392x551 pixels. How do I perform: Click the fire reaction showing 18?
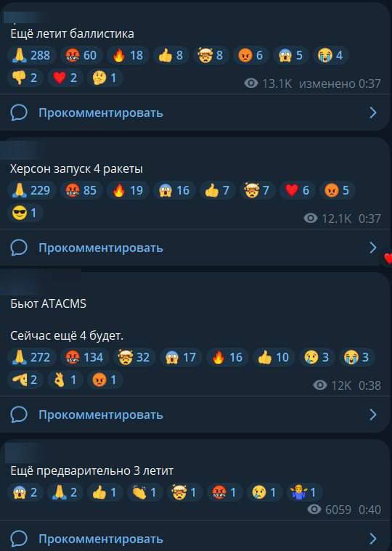128,55
